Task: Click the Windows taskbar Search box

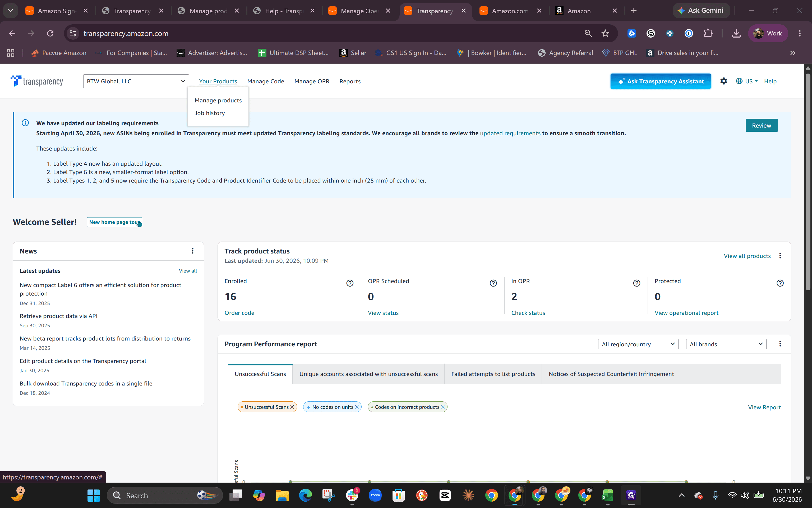Action: tap(165, 495)
